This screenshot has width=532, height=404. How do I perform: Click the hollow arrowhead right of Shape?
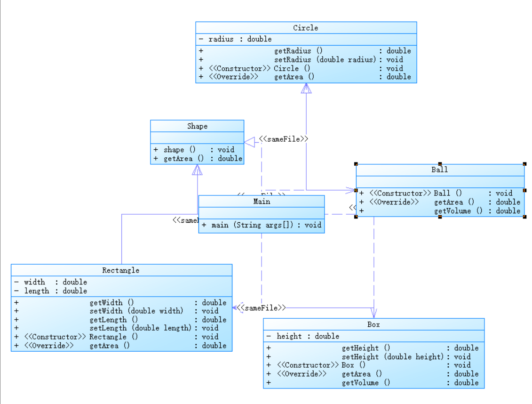click(249, 142)
